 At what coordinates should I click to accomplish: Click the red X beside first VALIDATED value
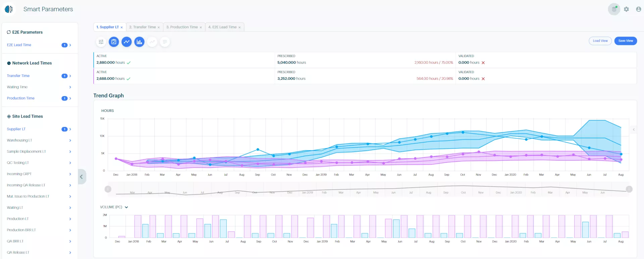point(483,63)
